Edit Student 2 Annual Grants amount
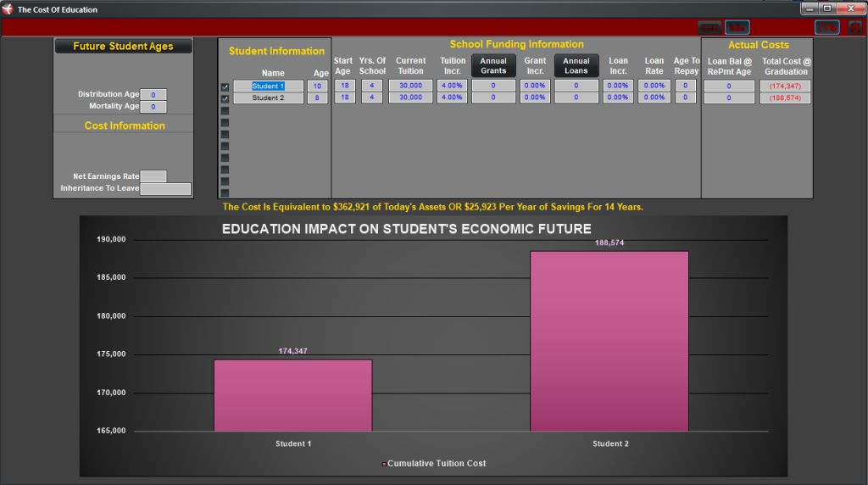This screenshot has height=485, width=868. tap(493, 98)
